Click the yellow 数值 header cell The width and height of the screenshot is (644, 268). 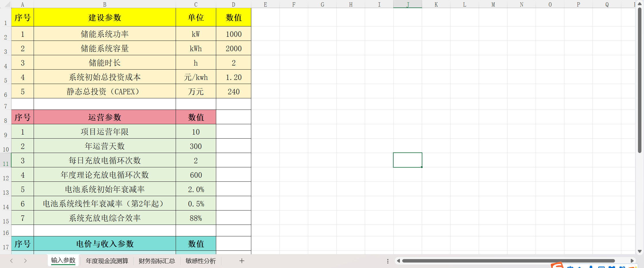tap(233, 17)
